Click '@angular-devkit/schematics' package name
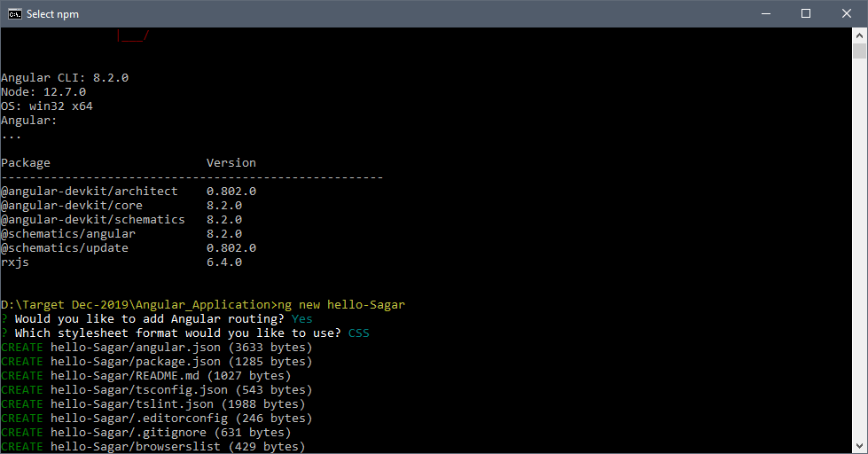 point(93,220)
